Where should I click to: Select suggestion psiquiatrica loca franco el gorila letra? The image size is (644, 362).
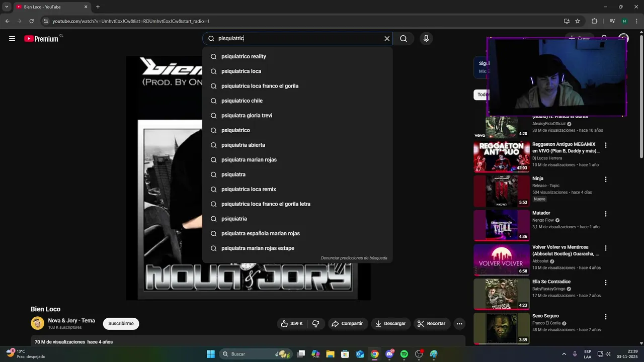point(297,204)
